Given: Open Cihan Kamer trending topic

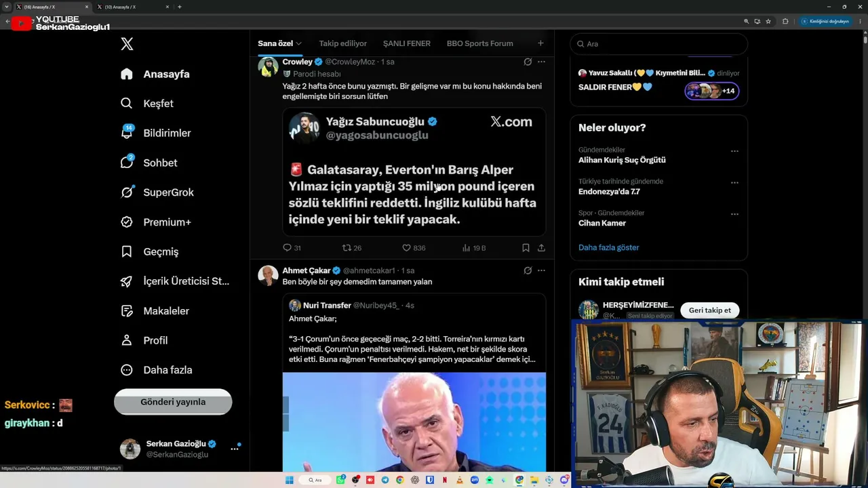Looking at the screenshot, I should (602, 223).
